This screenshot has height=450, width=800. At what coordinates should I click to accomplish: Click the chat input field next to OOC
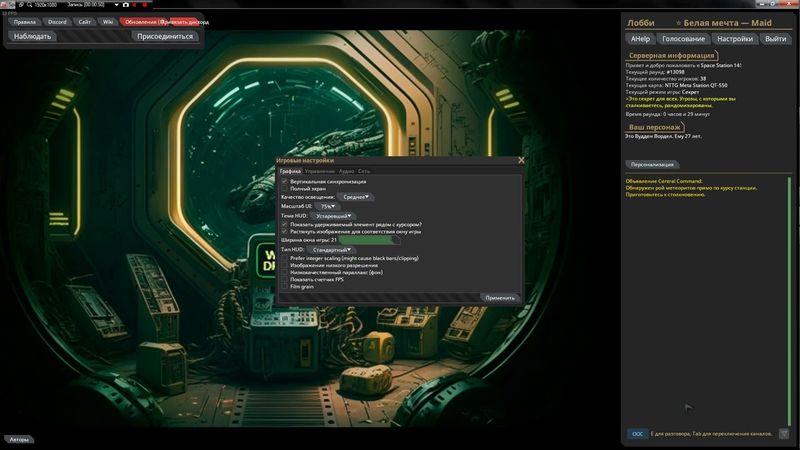(710, 434)
